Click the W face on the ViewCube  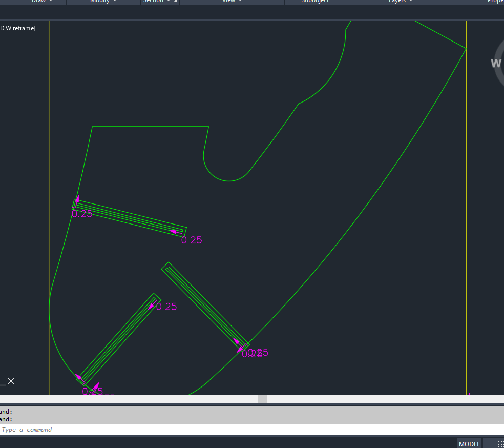point(496,64)
